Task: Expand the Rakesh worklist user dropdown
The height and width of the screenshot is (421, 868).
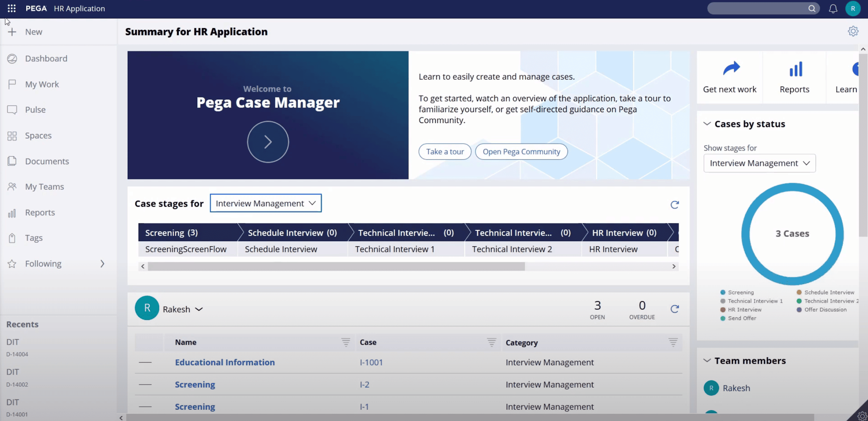Action: coord(199,309)
